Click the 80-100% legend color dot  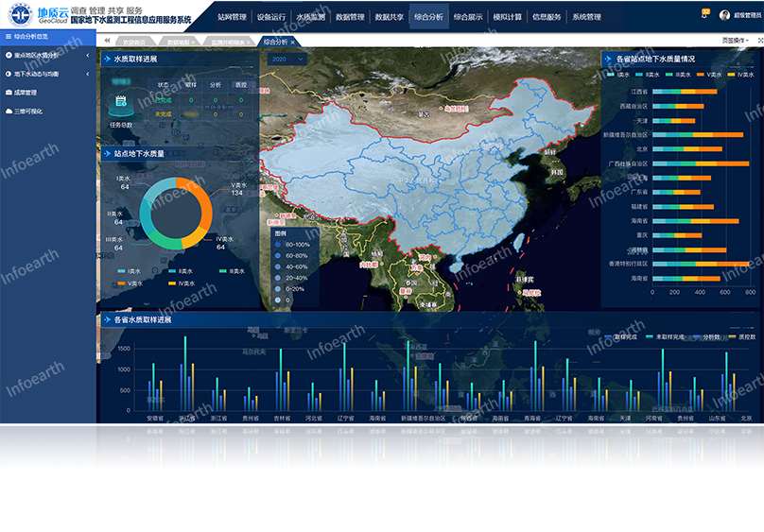(279, 244)
